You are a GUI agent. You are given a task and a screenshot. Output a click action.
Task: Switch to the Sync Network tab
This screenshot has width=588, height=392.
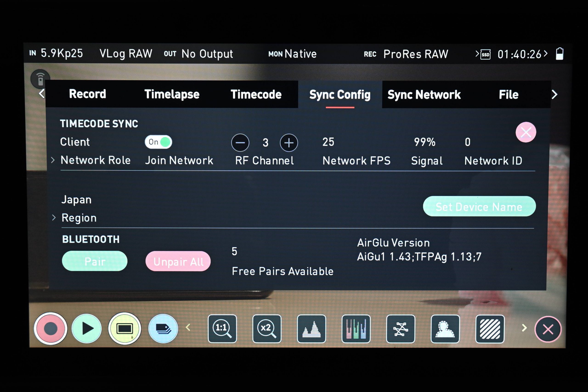click(x=424, y=95)
